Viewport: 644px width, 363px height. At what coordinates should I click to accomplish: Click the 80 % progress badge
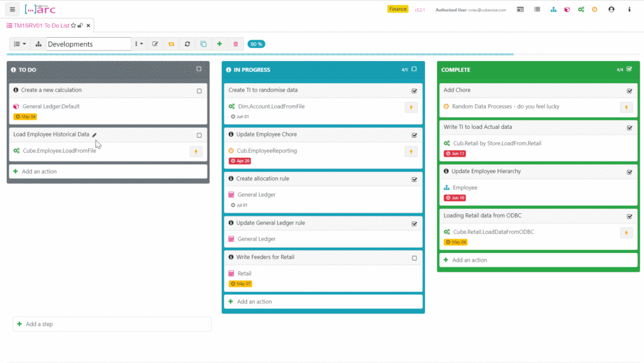coord(256,44)
